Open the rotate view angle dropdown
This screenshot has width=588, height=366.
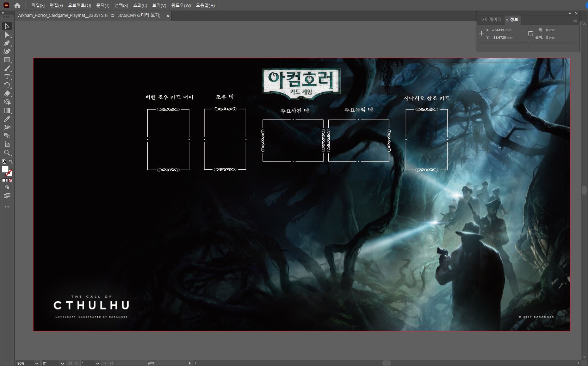62,363
